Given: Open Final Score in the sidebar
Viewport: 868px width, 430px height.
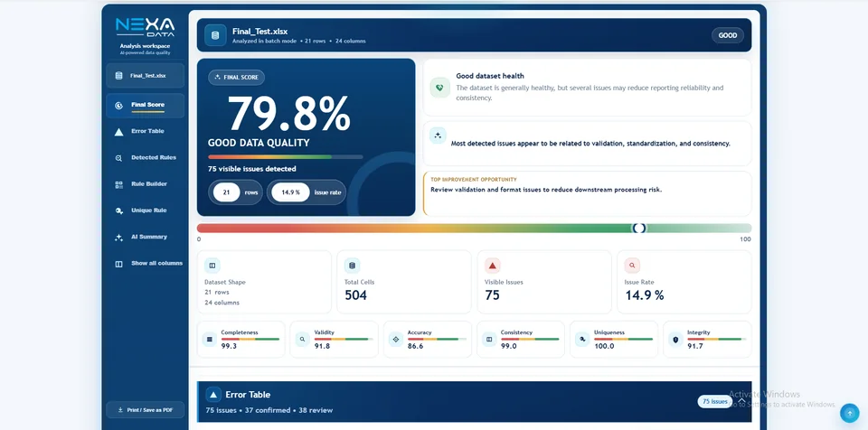Looking at the screenshot, I should (x=145, y=105).
